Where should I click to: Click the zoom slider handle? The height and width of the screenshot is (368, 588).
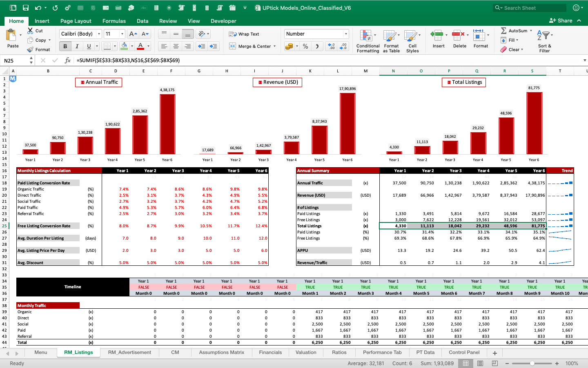532,363
